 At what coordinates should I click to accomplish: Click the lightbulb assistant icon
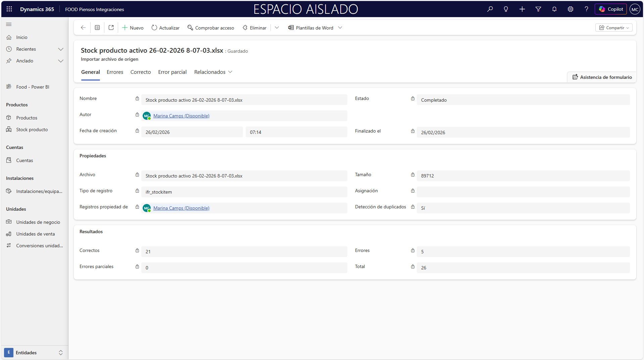tap(506, 9)
